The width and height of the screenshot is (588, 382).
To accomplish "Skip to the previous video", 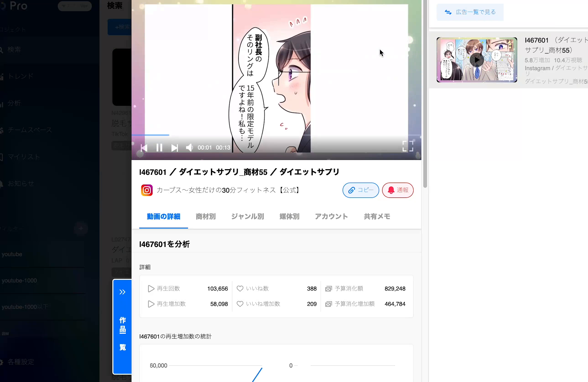I will pos(144,148).
